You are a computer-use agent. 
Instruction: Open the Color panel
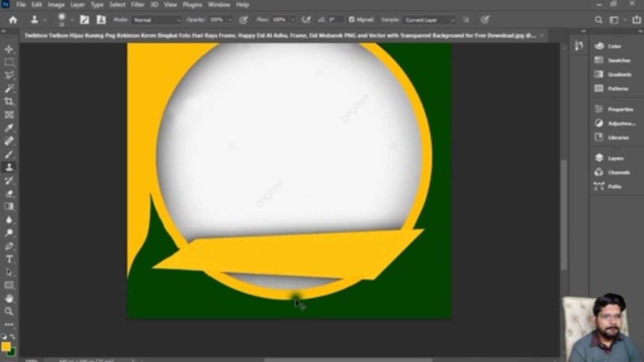(x=608, y=46)
